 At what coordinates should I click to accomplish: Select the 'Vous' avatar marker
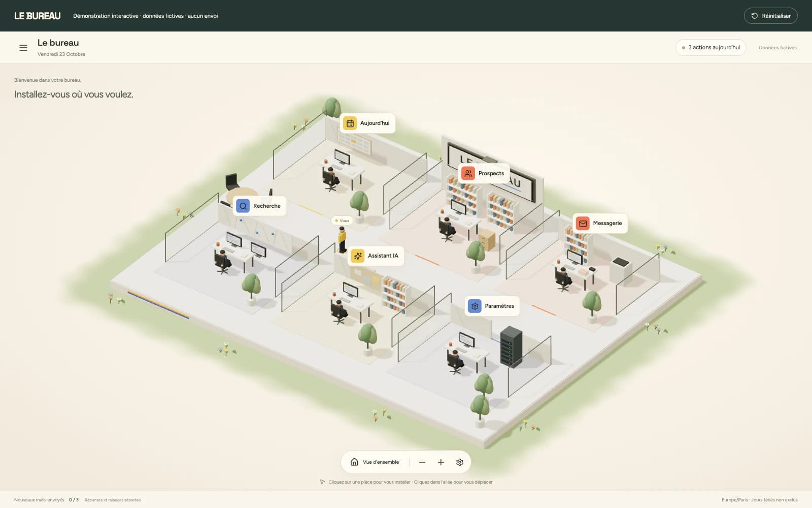coord(342,220)
